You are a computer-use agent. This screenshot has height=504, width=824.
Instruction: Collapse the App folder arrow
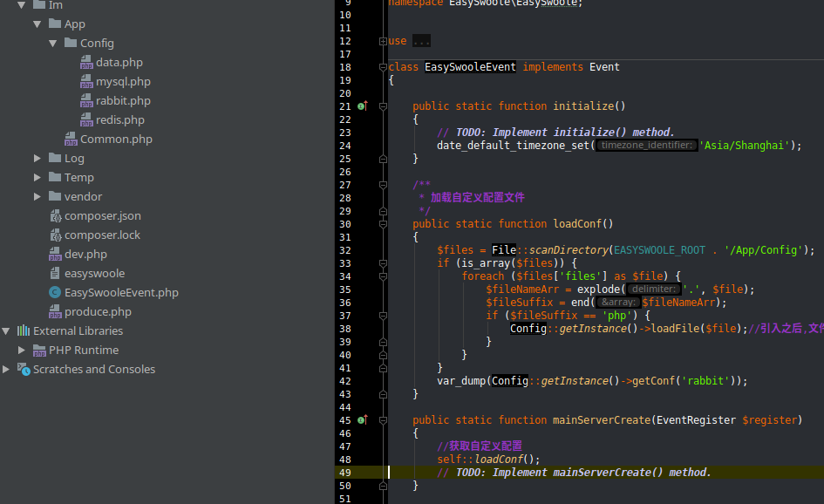(x=37, y=24)
